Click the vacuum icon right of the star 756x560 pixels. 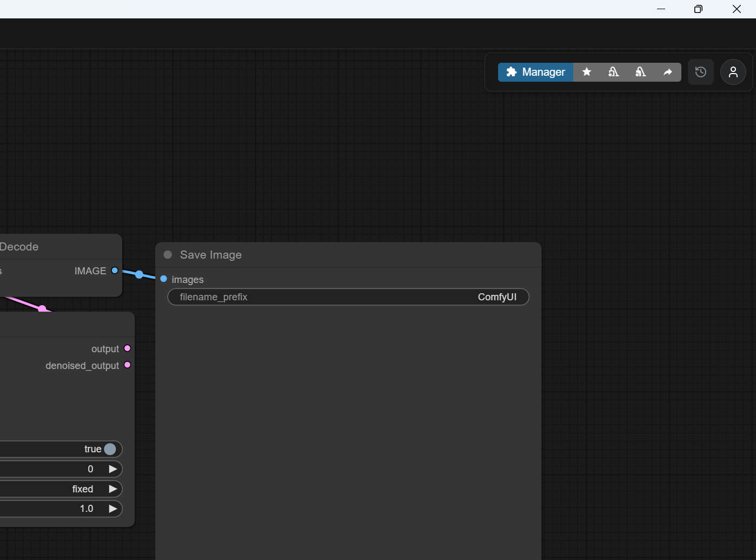pyautogui.click(x=614, y=72)
